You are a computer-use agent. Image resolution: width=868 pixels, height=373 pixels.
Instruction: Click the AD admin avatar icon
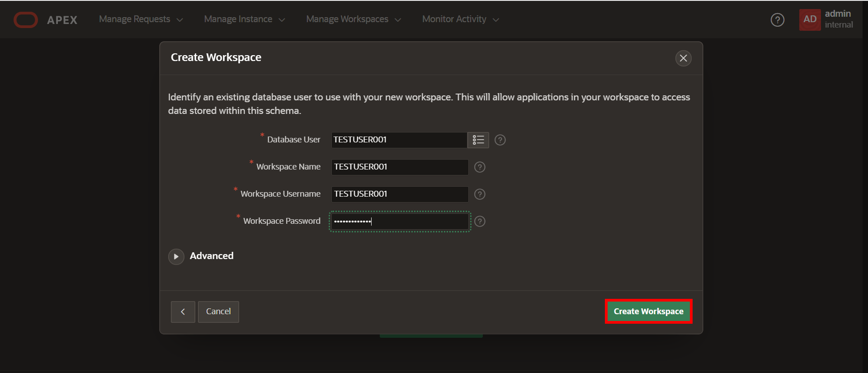point(810,20)
